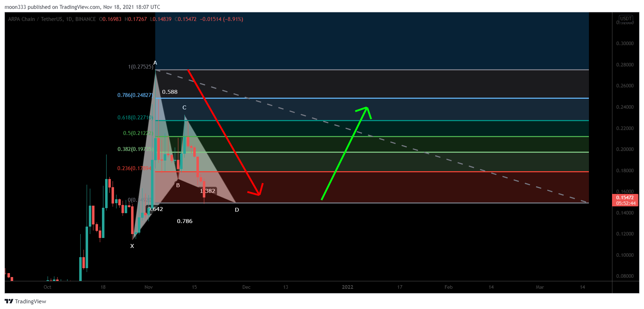Click the 0.08000 price axis label
Screen dimensions: 644x309
coord(625,276)
